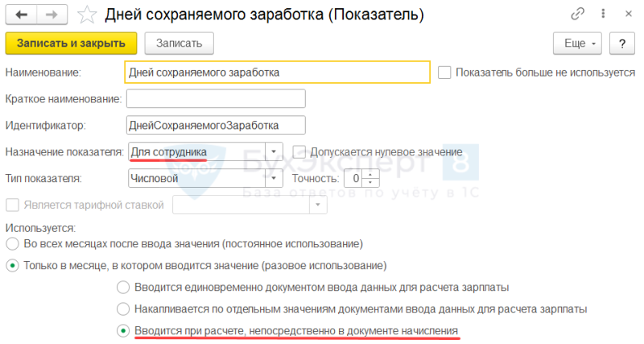This screenshot has width=644, height=344.
Task: Focus the 'Краткое наименование' field
Action: pos(216,98)
